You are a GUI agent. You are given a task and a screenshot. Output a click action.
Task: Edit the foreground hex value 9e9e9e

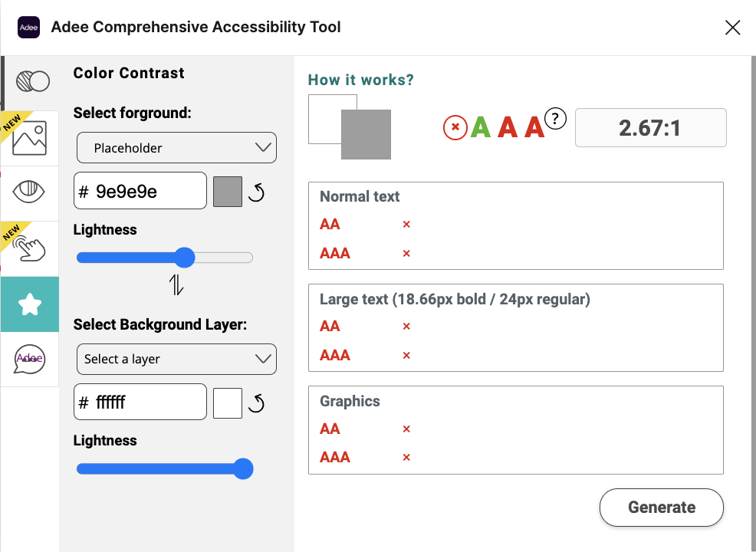coord(140,191)
